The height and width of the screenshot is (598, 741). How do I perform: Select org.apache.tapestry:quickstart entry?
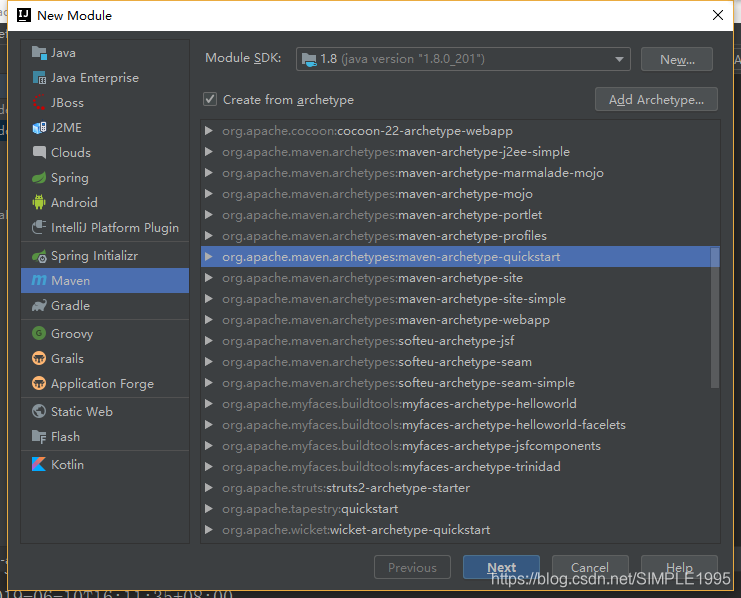pos(460,509)
